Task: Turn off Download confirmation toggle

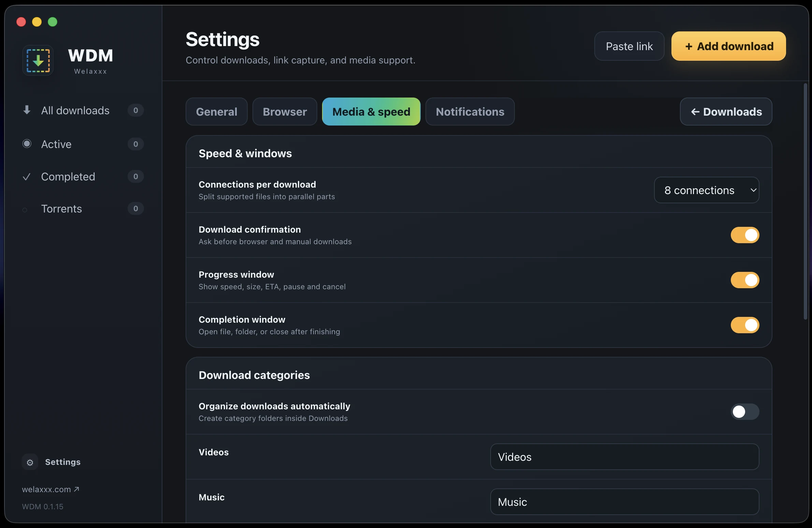Action: (745, 235)
